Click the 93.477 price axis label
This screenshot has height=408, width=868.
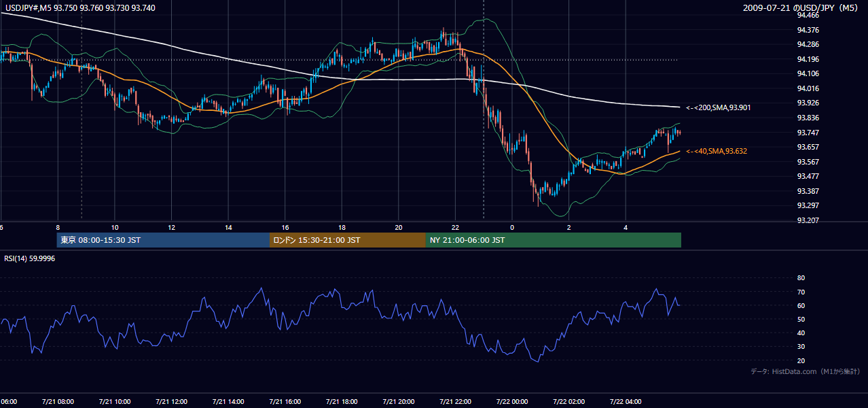808,176
